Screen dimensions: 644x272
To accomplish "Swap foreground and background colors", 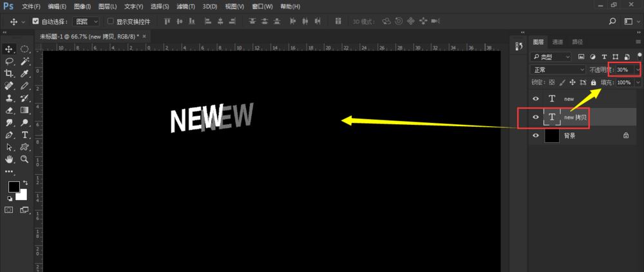I will pos(26,182).
